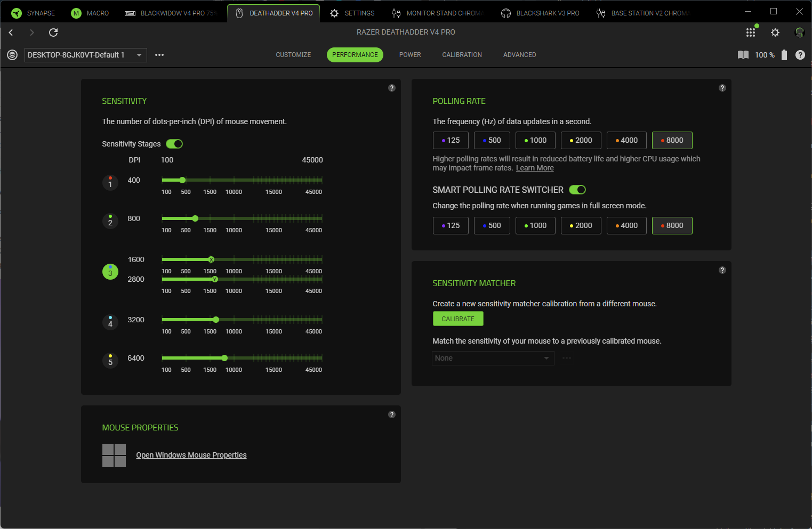
Task: Select active sensitivity stage 3 icon
Action: 110,272
